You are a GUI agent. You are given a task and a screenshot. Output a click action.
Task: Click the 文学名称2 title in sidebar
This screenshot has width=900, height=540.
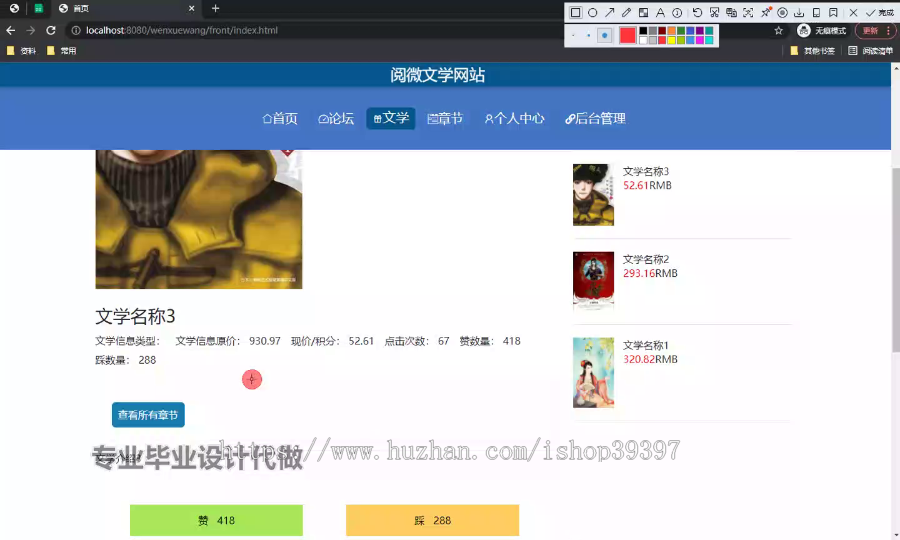point(646,259)
